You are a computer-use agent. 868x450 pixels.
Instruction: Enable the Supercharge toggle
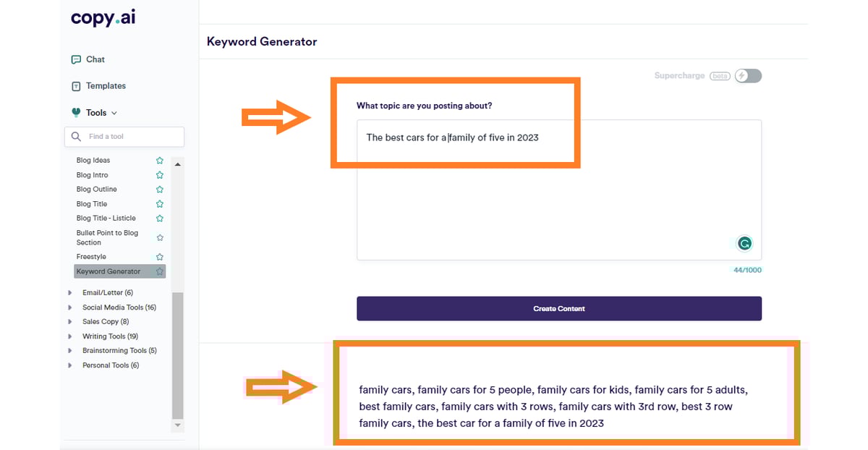click(748, 76)
